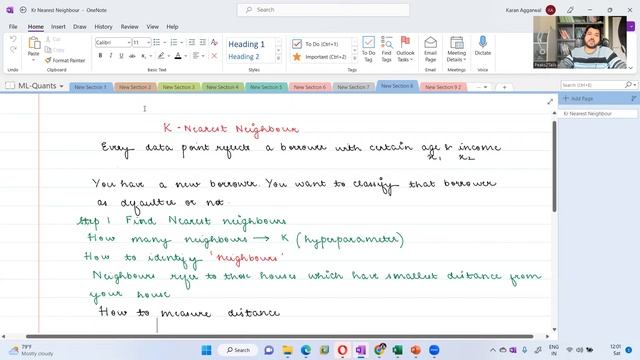Image resolution: width=640 pixels, height=360 pixels.
Task: Expand numbered list style dropdown
Action: click(182, 42)
